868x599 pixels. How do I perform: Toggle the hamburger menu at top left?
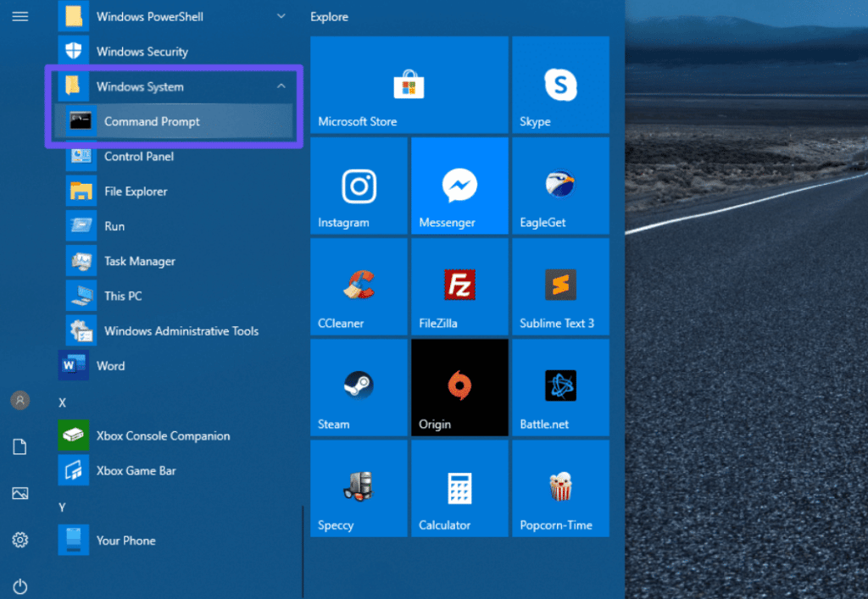pyautogui.click(x=20, y=16)
